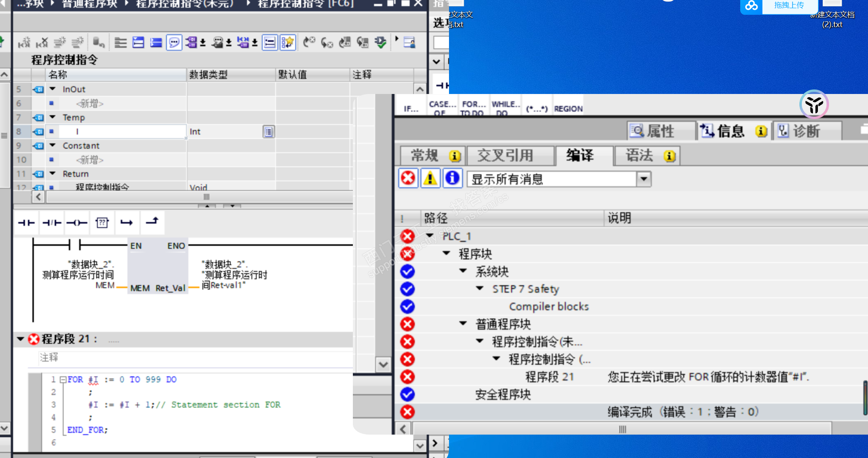Viewport: 868px width, 458px height.
Task: Toggle the error messages filter
Action: [x=408, y=179]
